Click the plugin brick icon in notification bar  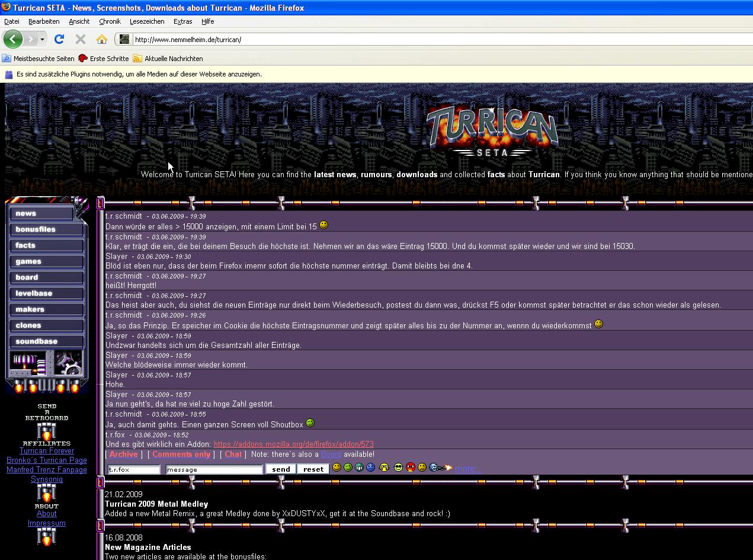coord(9,74)
